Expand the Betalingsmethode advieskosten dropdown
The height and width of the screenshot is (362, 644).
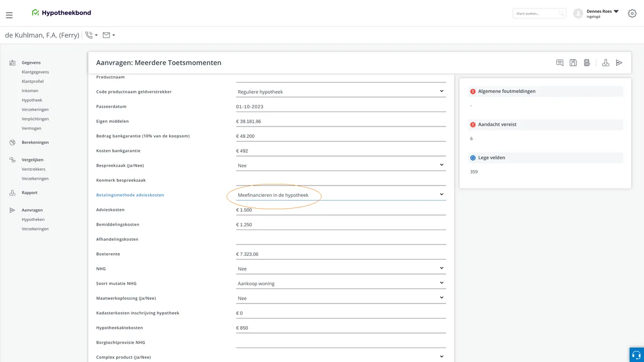341,195
